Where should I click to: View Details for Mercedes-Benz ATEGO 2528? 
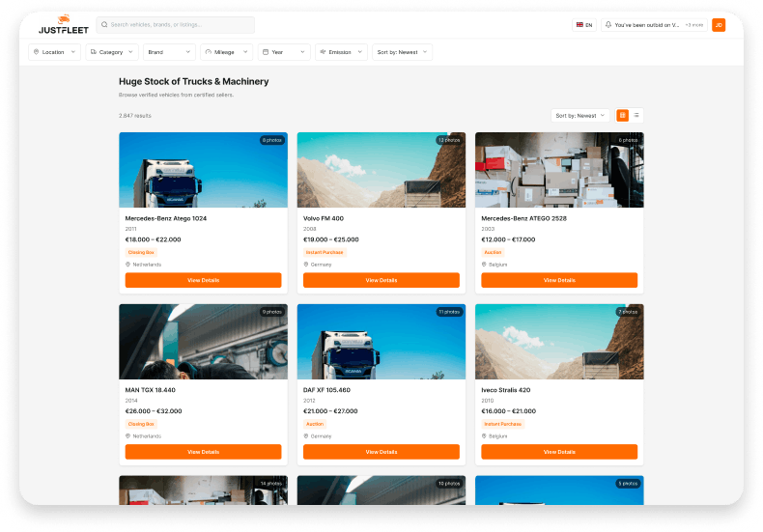pos(559,280)
